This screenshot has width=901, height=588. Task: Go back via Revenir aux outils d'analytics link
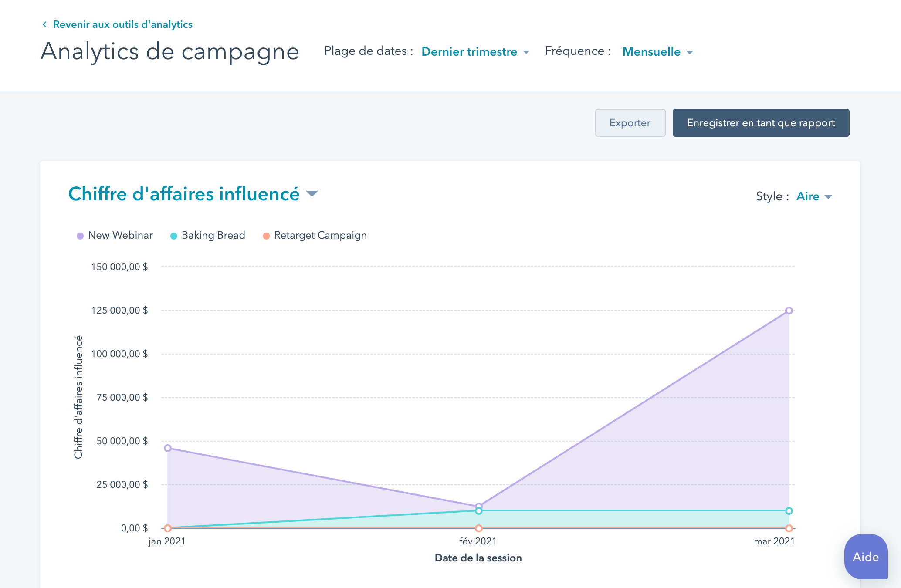click(122, 24)
